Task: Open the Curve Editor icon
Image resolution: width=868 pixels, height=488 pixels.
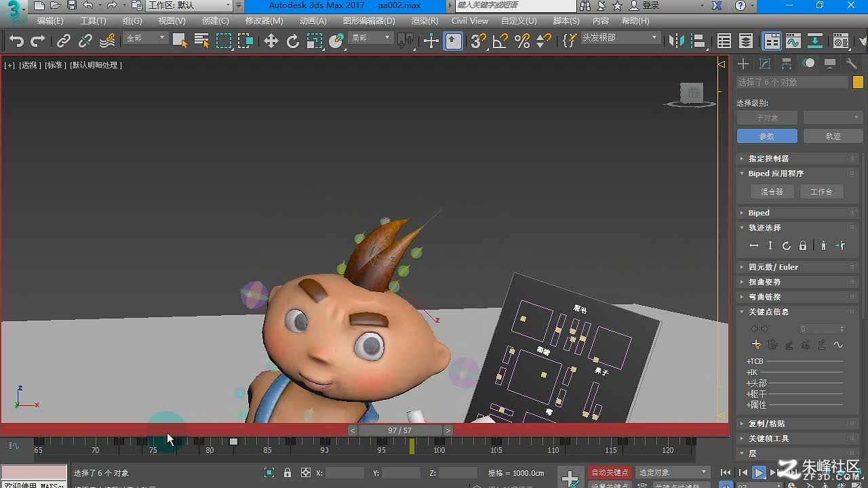Action: click(x=793, y=41)
